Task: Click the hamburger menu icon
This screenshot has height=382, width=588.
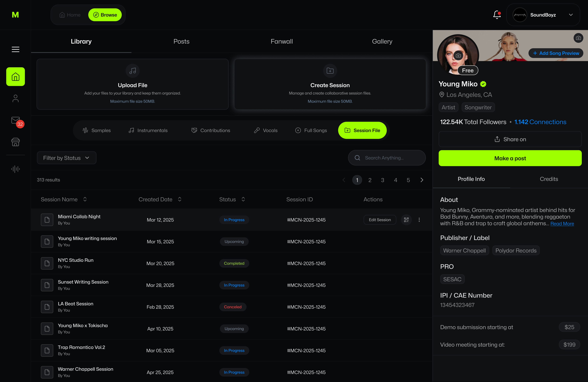Action: coord(15,49)
